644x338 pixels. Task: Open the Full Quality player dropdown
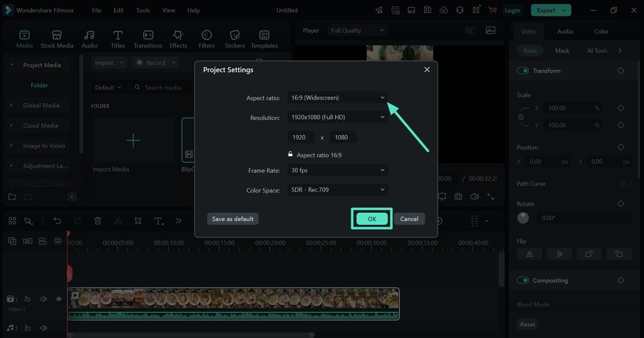pos(357,30)
